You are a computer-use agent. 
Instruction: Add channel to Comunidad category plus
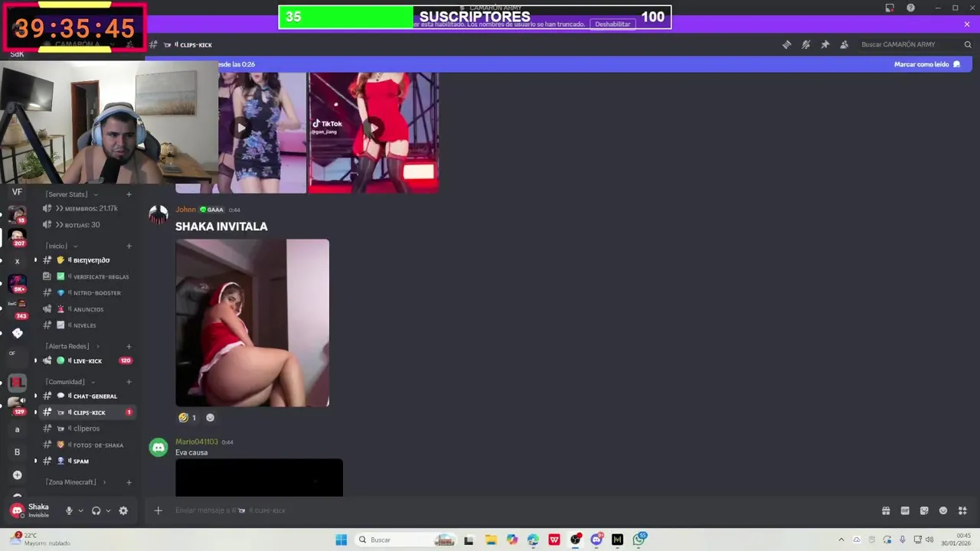point(129,382)
